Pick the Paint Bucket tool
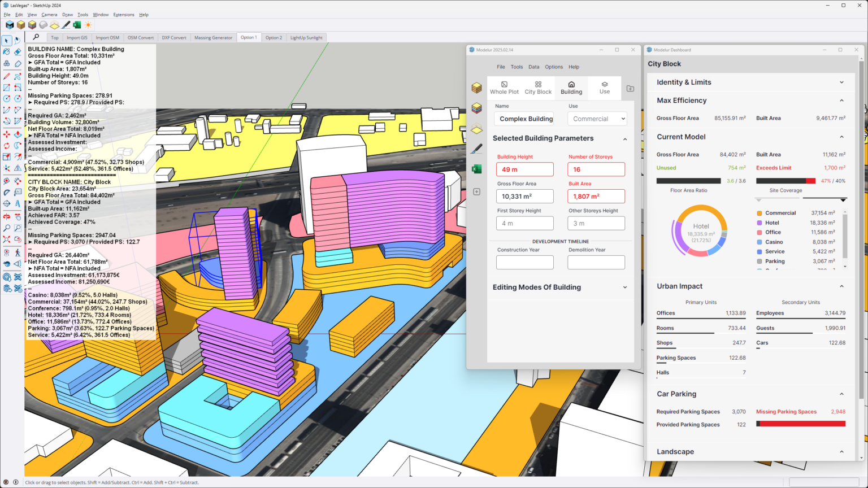Image resolution: width=868 pixels, height=488 pixels. click(7, 53)
